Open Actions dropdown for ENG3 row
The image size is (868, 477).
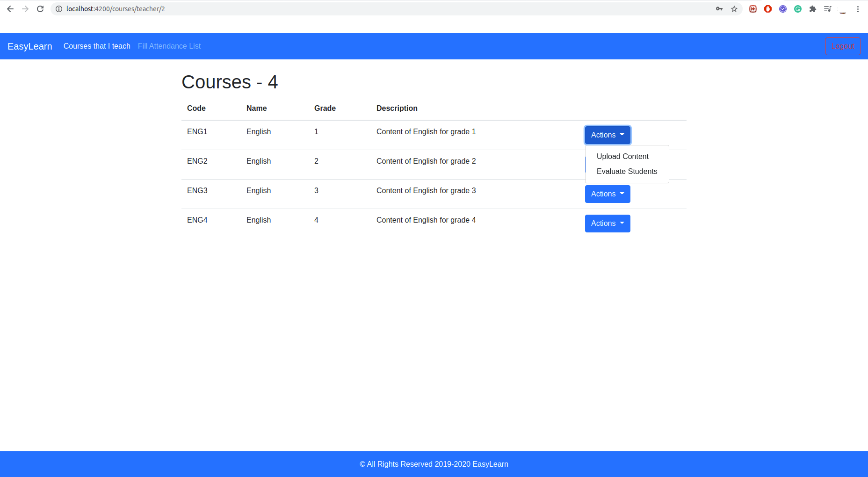point(608,194)
